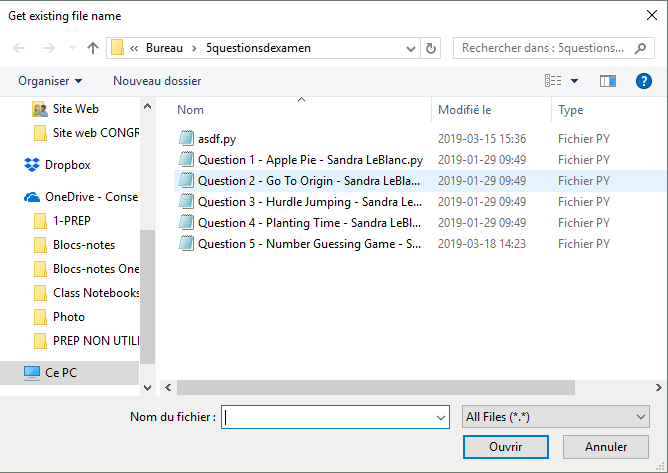
Task: Go up one folder level
Action: [x=92, y=48]
